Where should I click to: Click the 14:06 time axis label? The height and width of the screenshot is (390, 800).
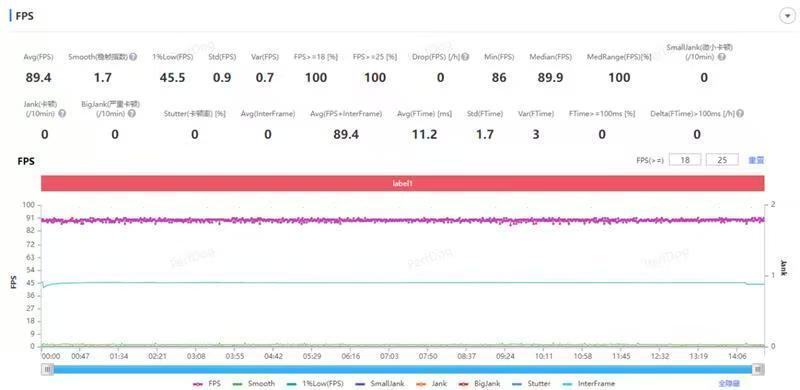pyautogui.click(x=737, y=356)
